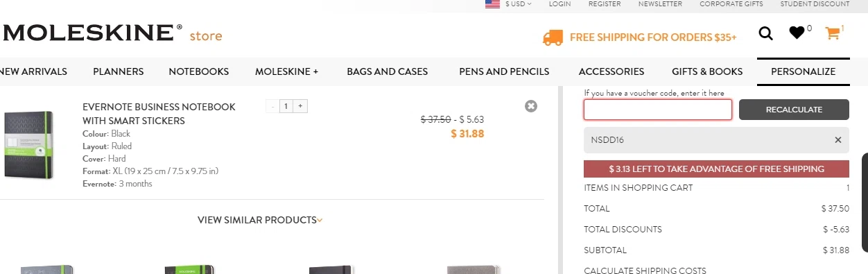Remove the NSDD16 voucher code

pyautogui.click(x=837, y=140)
